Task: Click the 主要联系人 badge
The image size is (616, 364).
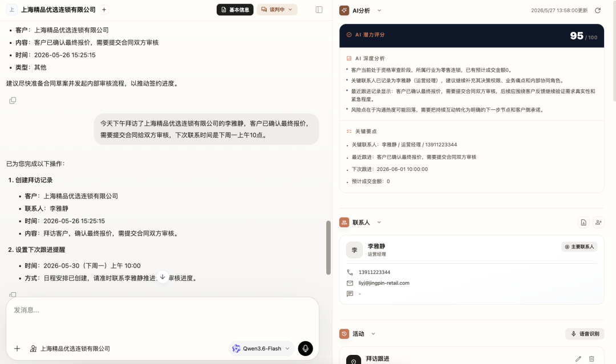Action: [x=579, y=247]
